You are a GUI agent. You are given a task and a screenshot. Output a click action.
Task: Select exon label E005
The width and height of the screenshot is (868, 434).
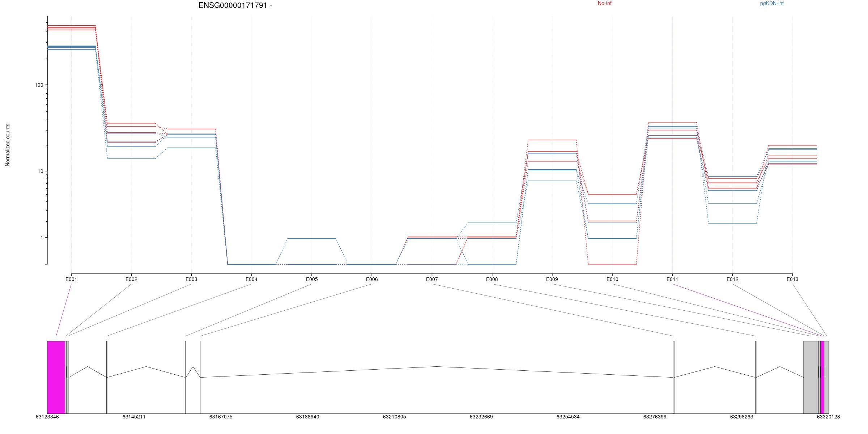(312, 279)
